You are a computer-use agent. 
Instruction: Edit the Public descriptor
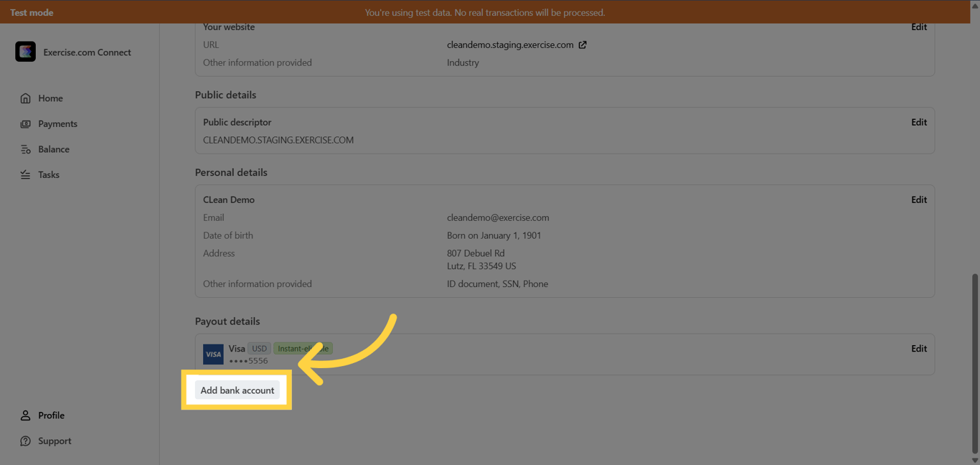point(918,122)
